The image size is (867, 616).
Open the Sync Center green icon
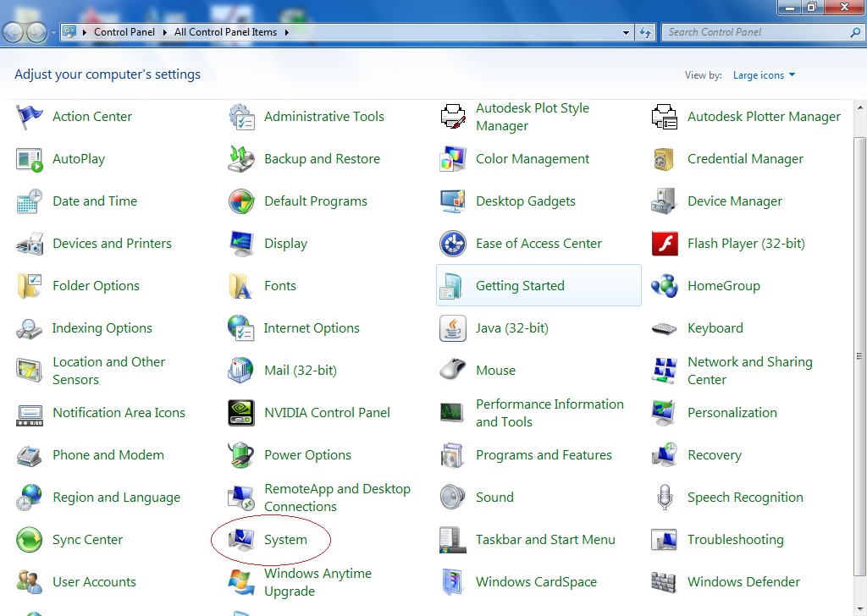(x=30, y=540)
